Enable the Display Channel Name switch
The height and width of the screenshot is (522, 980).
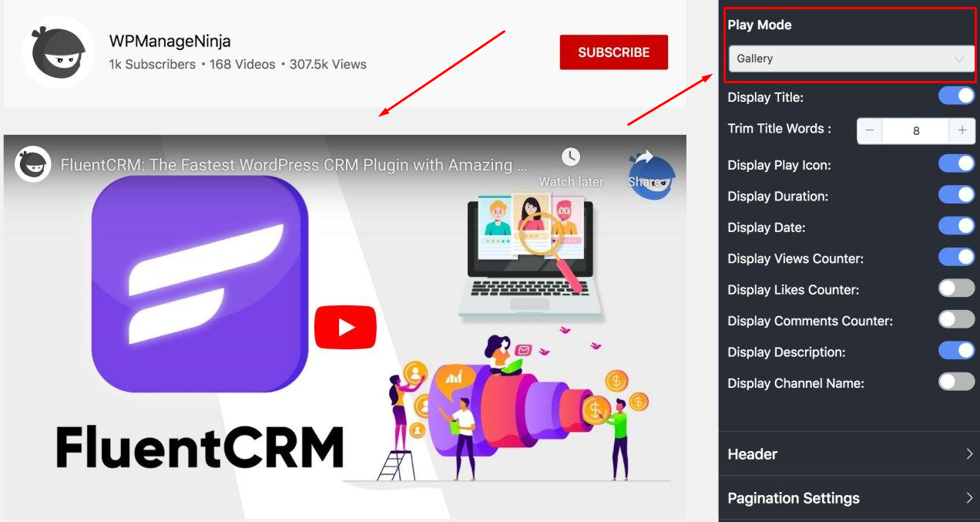pos(956,382)
